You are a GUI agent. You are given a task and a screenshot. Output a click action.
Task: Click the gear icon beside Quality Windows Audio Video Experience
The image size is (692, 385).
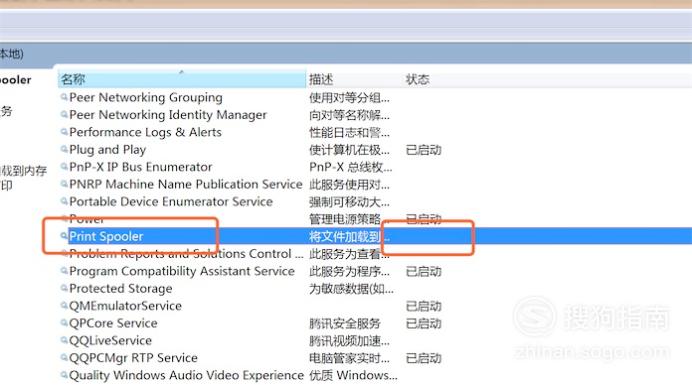[x=64, y=375]
